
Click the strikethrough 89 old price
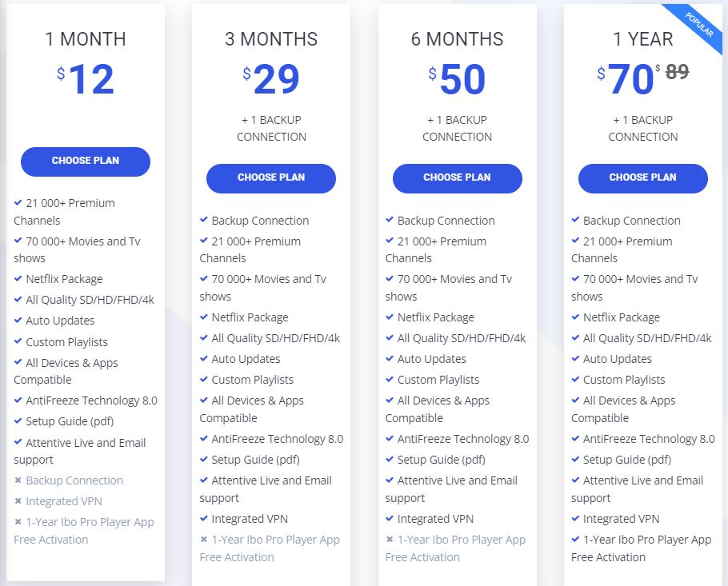pyautogui.click(x=677, y=72)
